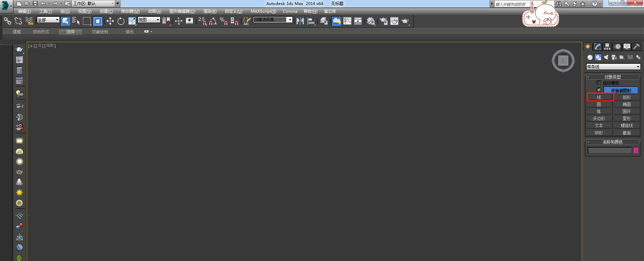Toggle the Window/Crossing selection mode
644x261 pixels.
(98, 21)
